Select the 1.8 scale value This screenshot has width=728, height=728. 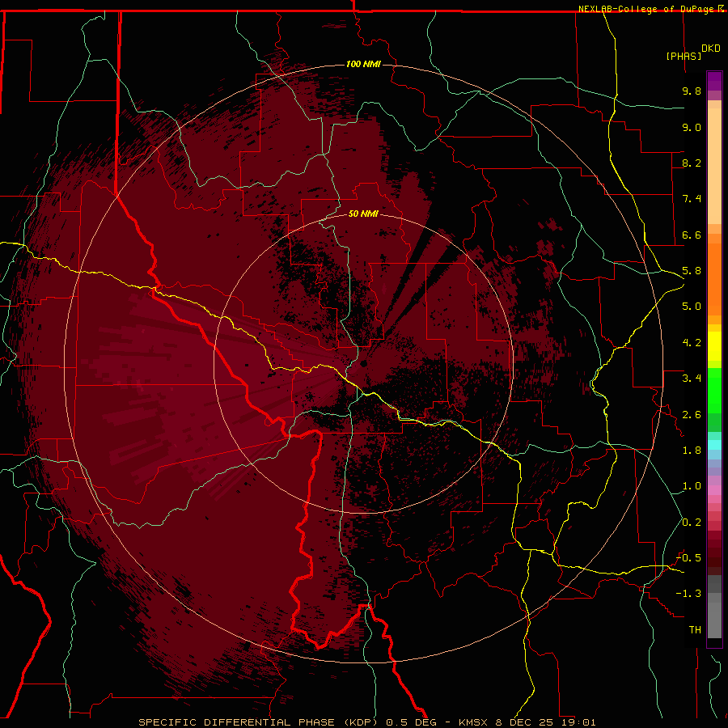(x=692, y=451)
